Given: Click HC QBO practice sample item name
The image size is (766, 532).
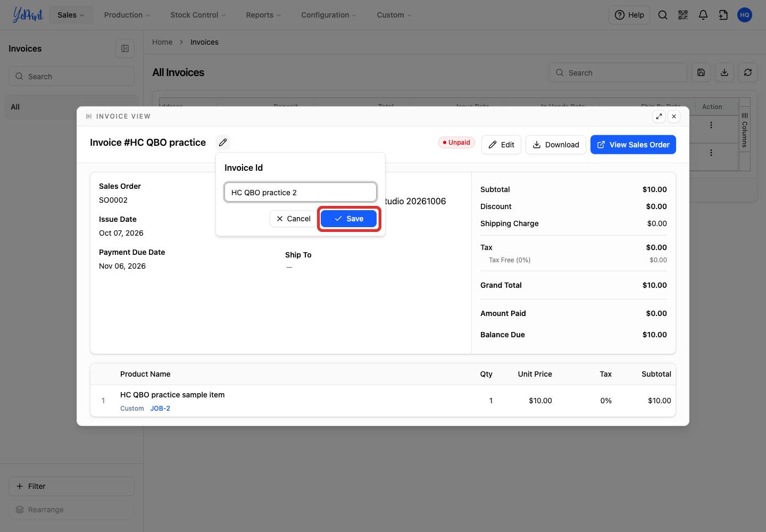Looking at the screenshot, I should [x=172, y=395].
